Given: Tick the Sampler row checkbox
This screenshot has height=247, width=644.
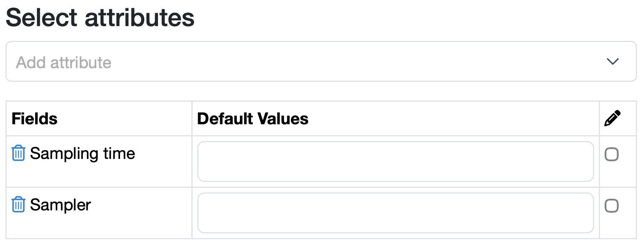Looking at the screenshot, I should point(611,206).
